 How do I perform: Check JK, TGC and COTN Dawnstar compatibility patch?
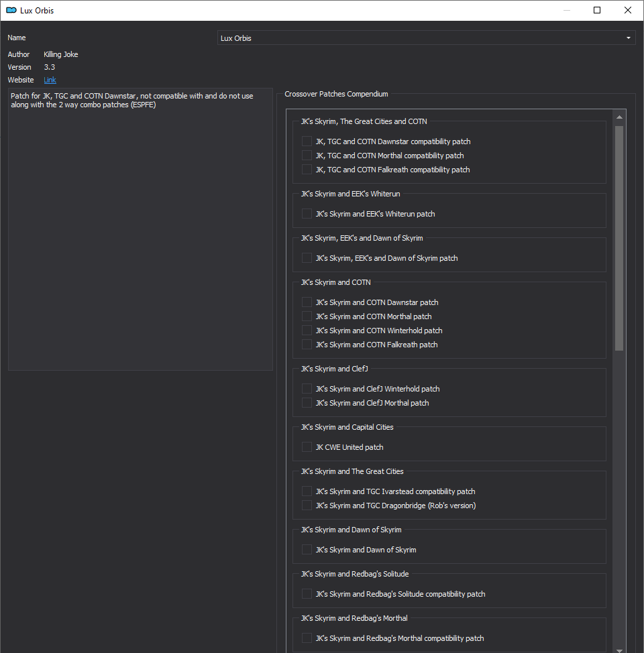click(307, 141)
